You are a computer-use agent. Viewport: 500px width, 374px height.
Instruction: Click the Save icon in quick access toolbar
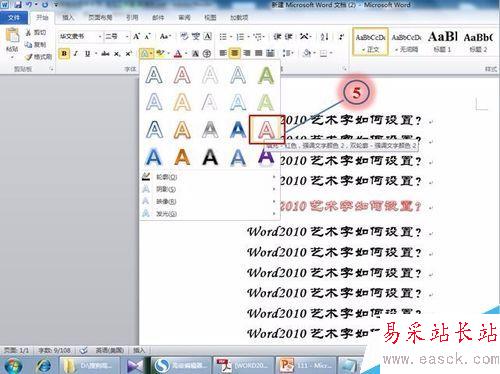click(x=18, y=4)
